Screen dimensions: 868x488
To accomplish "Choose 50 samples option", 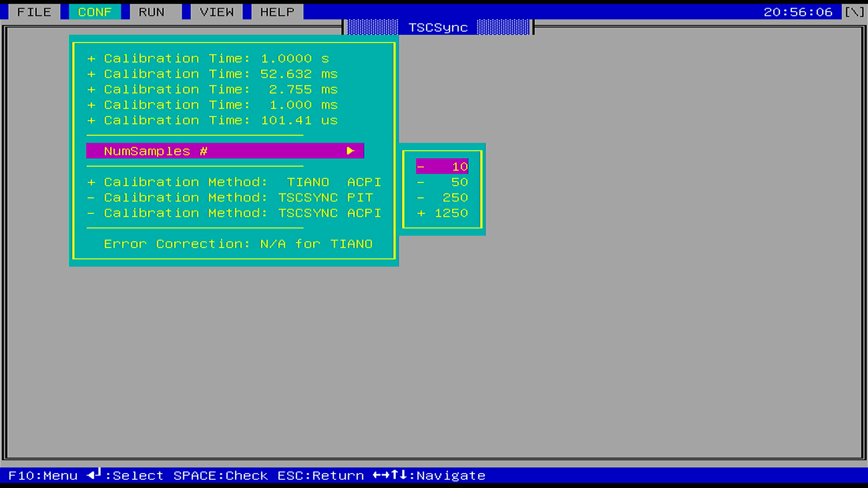I will (x=442, y=182).
